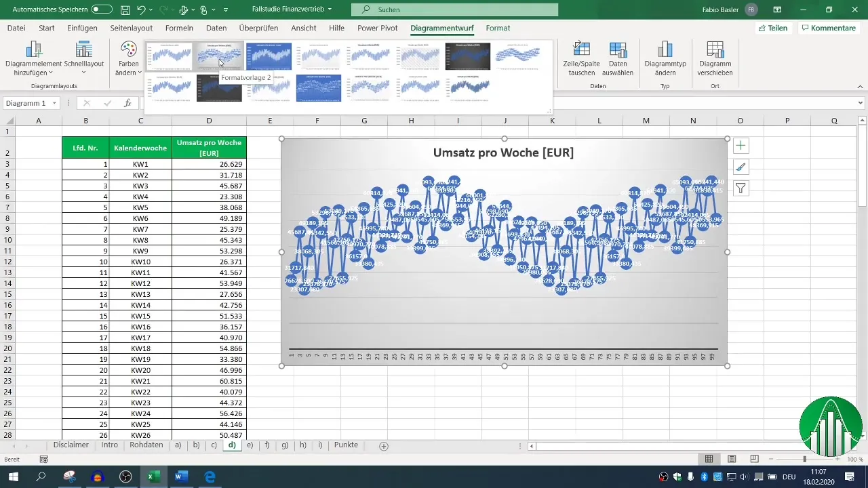The width and height of the screenshot is (868, 488).
Task: Add a new sheet with plus icon
Action: [384, 446]
